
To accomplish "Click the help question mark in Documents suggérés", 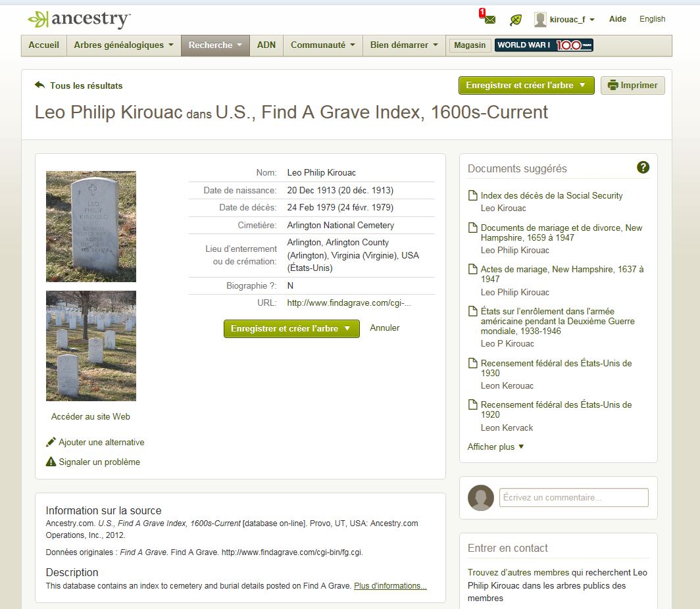I will click(x=643, y=167).
